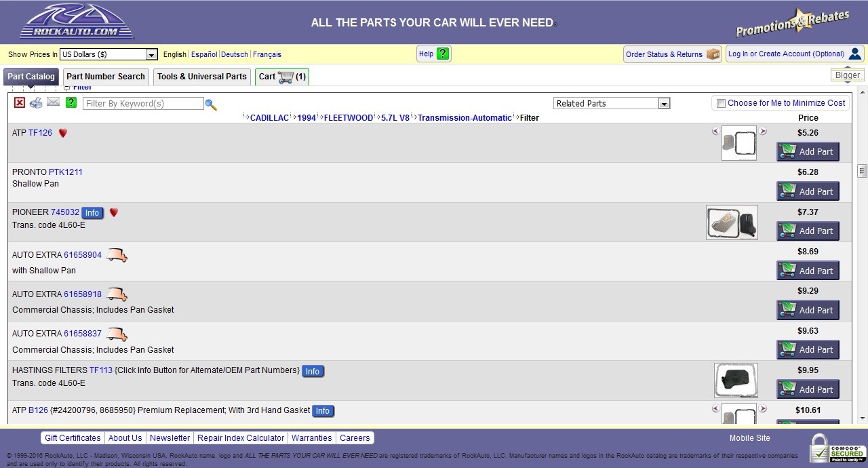Click red heart next to PIONEER 745032
This screenshot has width=868, height=468.
coord(114,212)
